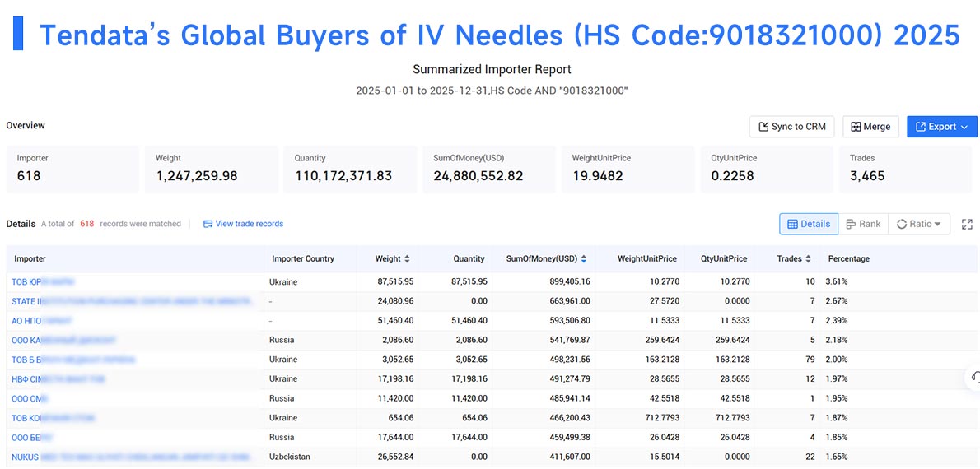Open the Ratio view dropdown

coord(919,224)
